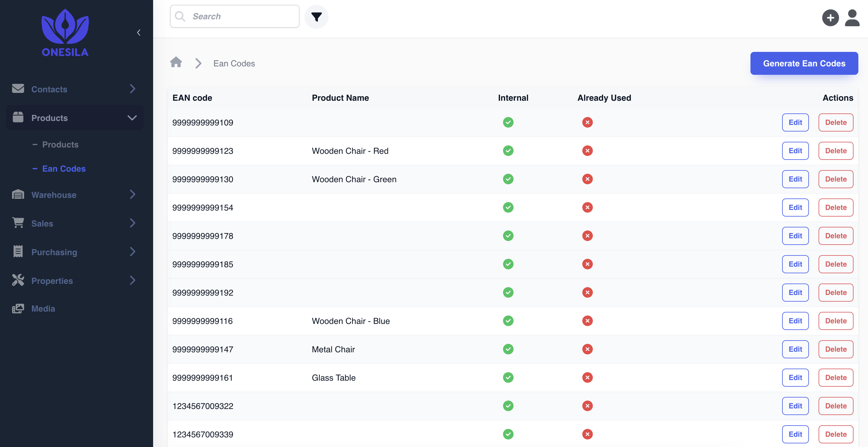Collapse the Products menu chevron
868x447 pixels.
point(132,118)
